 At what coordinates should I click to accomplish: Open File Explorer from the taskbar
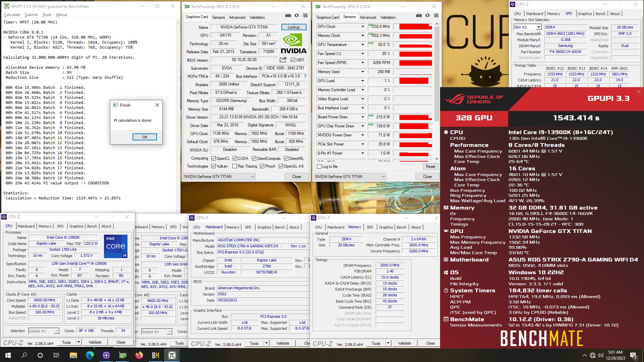coord(73,355)
